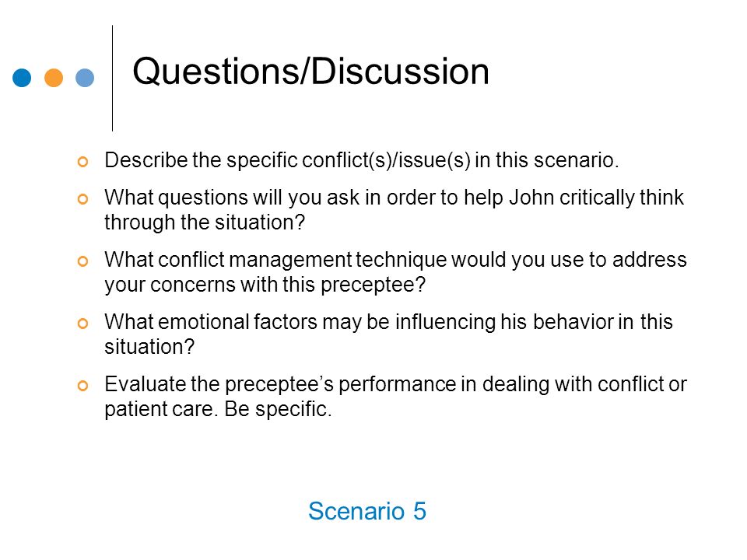Viewport: 747px width, 560px height.
Task: Click the text 'Describe the specific conflict(s)/issue(s)'
Action: [287, 160]
